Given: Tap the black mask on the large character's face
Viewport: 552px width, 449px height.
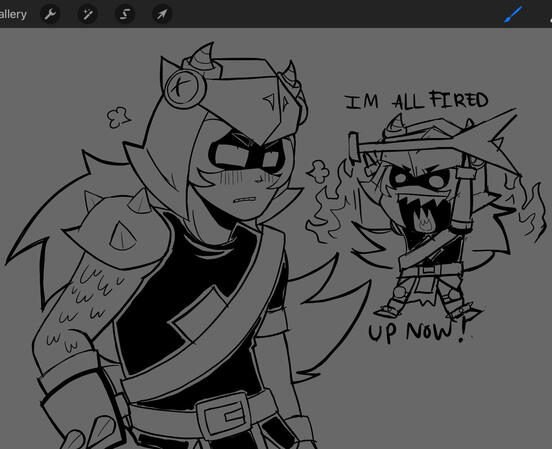Looking at the screenshot, I should coord(247,154).
